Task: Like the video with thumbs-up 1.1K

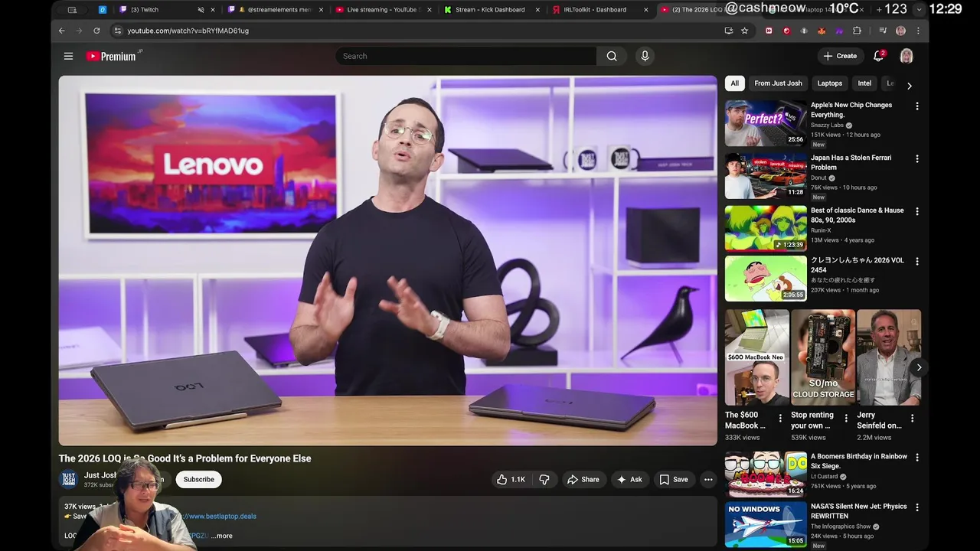Action: pos(511,479)
